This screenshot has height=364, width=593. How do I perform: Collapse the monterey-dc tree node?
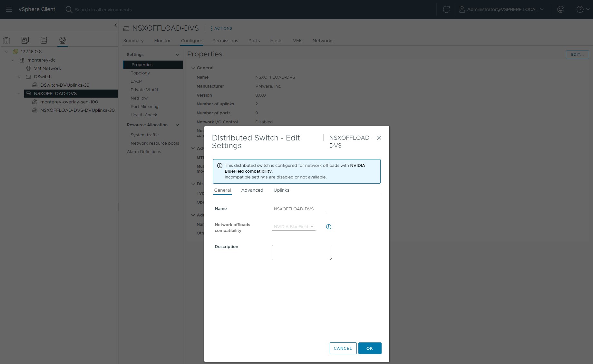[13, 60]
